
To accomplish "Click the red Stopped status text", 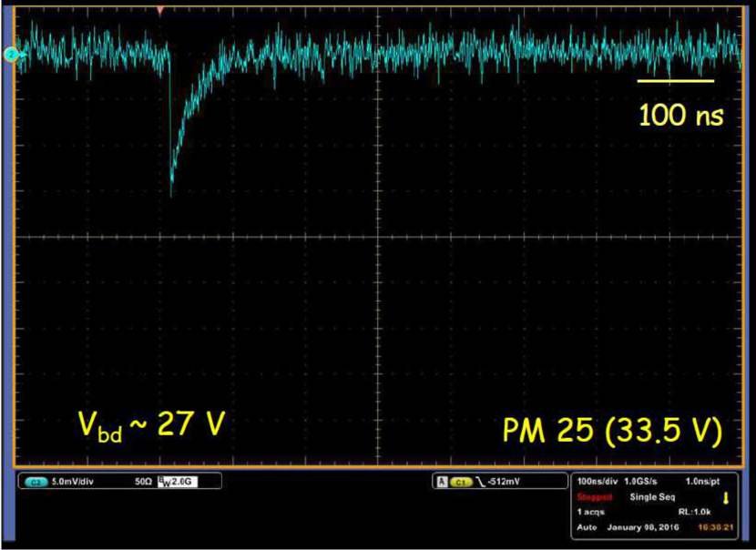I will [x=595, y=497].
